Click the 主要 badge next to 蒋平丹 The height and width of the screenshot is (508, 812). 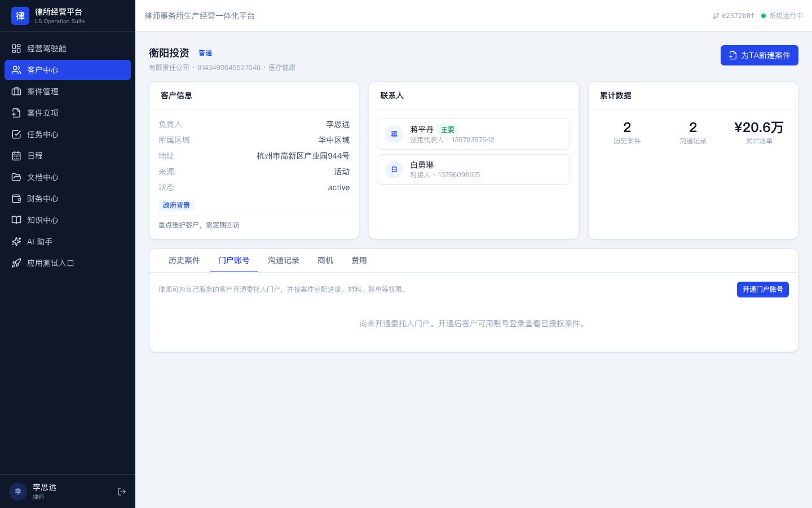click(x=448, y=130)
